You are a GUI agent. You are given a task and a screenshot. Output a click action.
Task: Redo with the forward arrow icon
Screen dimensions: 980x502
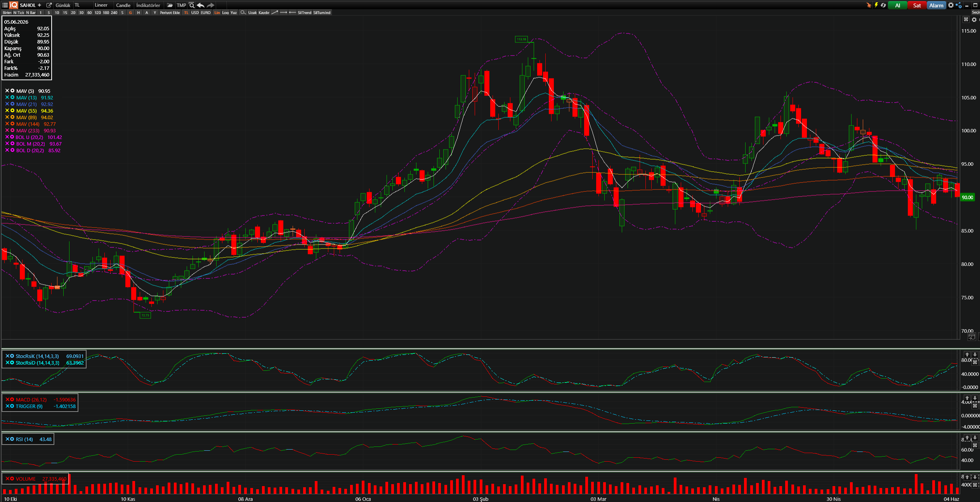click(x=210, y=5)
